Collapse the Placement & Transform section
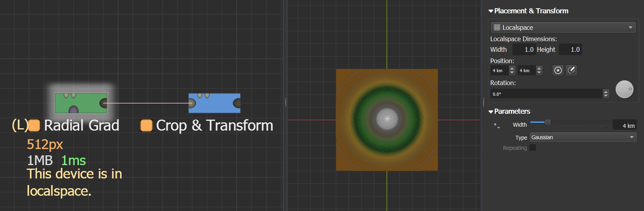Image resolution: width=644 pixels, height=211 pixels. (x=491, y=11)
